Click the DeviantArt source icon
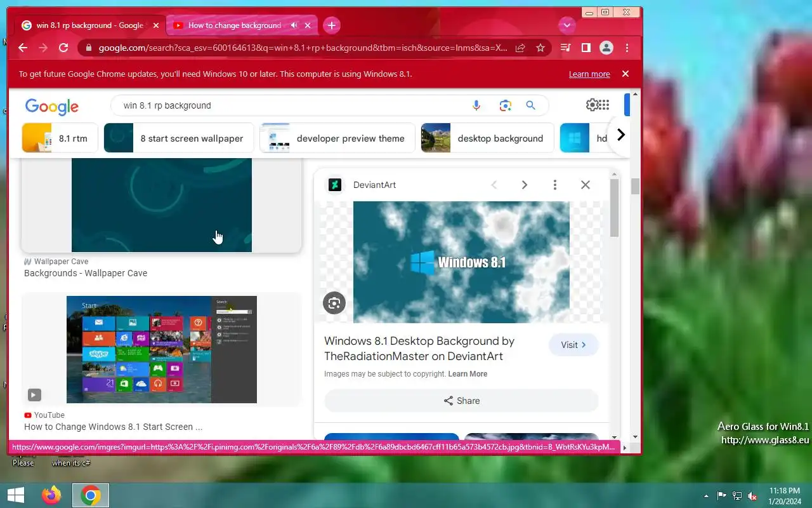The image size is (812, 508). (335, 185)
